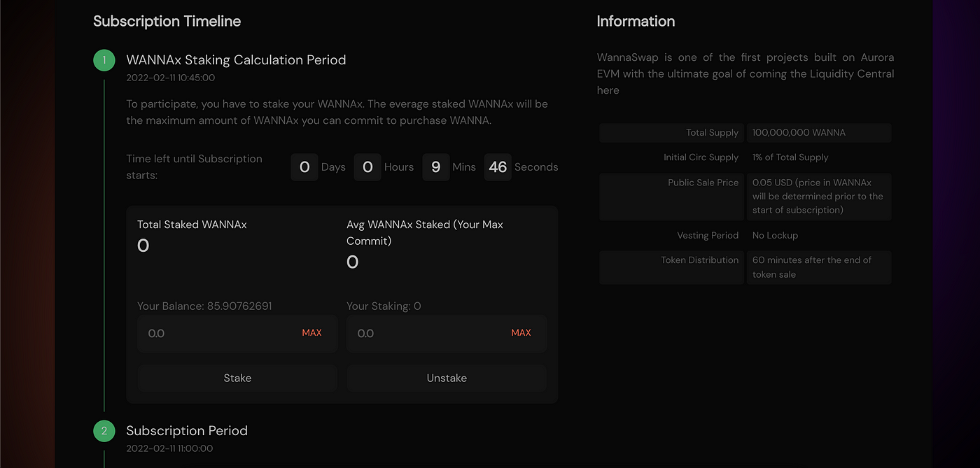Select step 2 green timeline marker

tap(104, 431)
